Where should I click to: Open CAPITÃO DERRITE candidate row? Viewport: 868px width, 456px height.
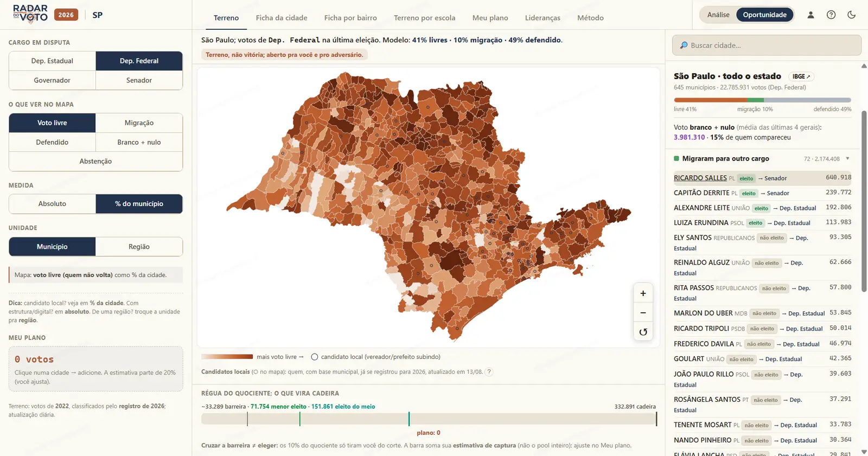coord(762,193)
